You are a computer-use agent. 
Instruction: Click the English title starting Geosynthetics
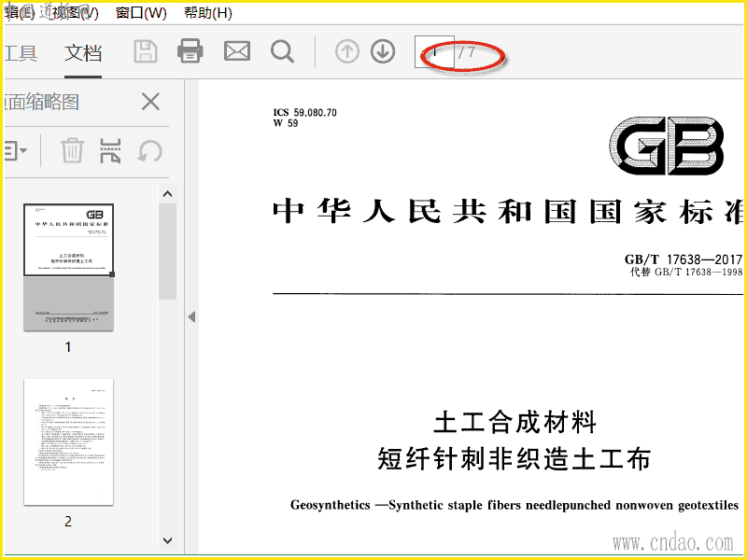pos(514,505)
